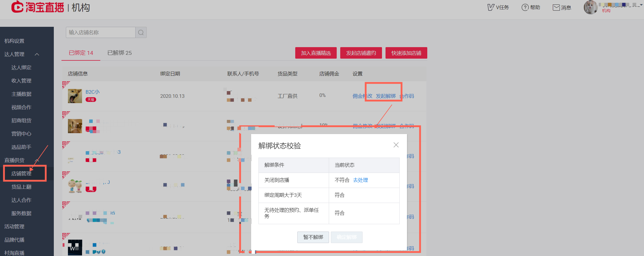The height and width of the screenshot is (256, 644).
Task: Click 发起解绑 in the 2020.10.13 row
Action: (386, 96)
